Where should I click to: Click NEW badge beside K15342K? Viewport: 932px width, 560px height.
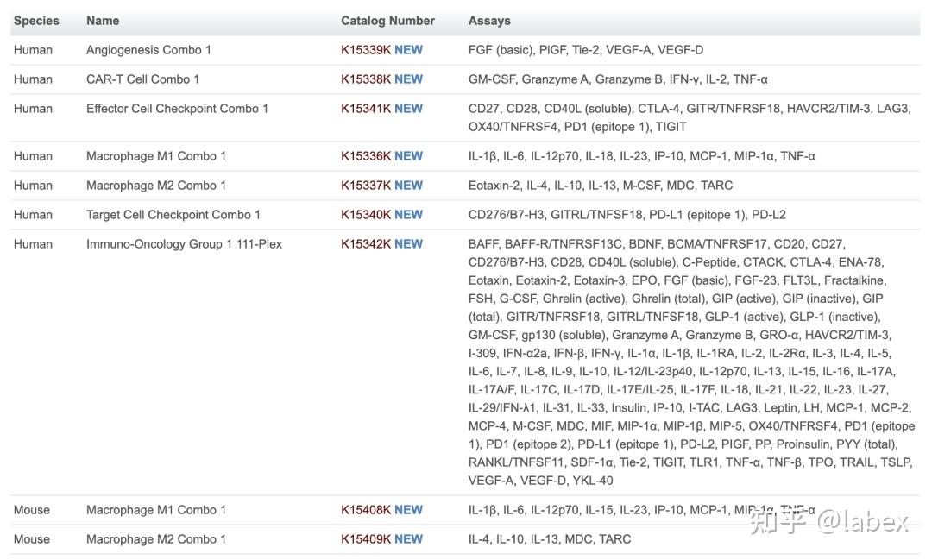pyautogui.click(x=408, y=244)
